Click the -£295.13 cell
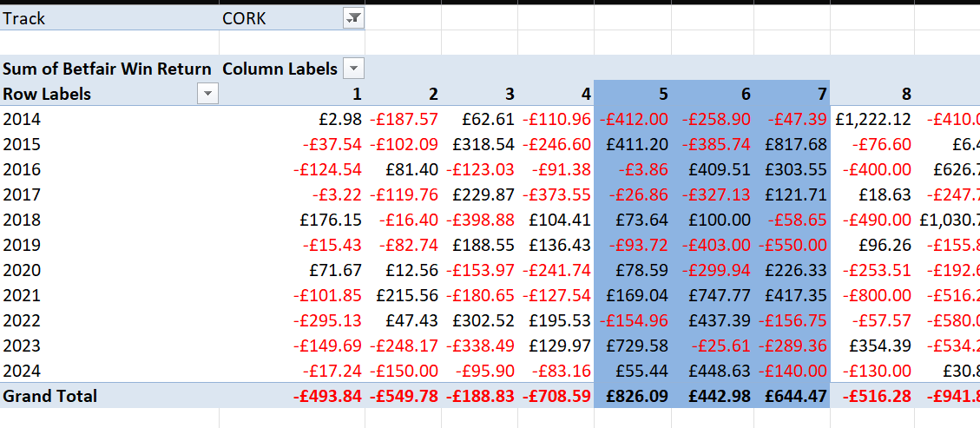The width and height of the screenshot is (980, 428). click(x=292, y=320)
